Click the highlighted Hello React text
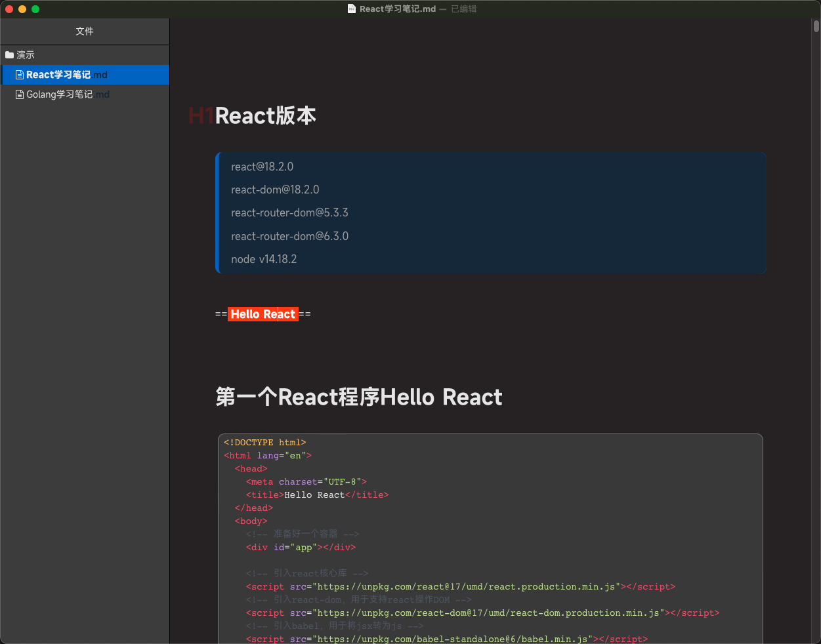This screenshot has height=644, width=821. click(x=263, y=314)
